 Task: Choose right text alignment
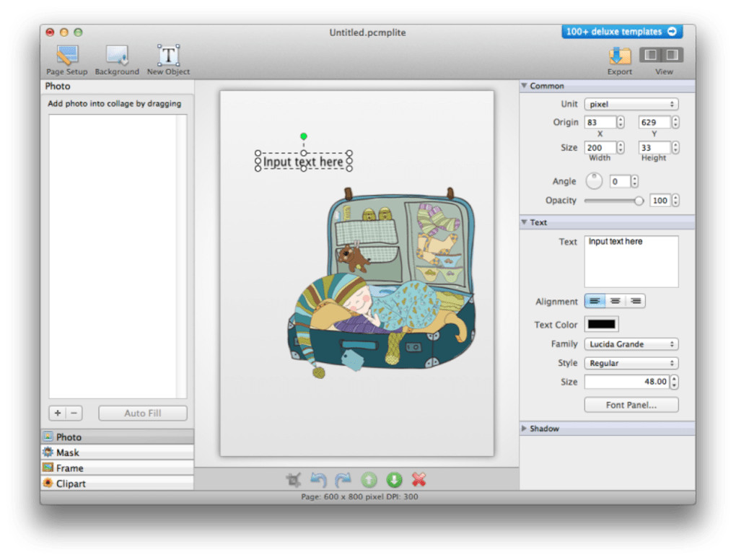635,302
